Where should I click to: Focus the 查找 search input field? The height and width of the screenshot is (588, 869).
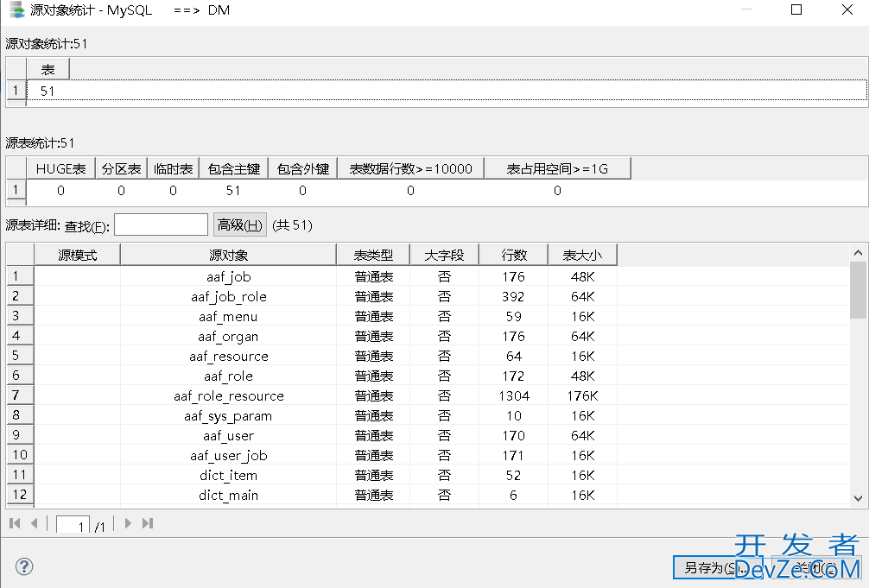pyautogui.click(x=161, y=225)
